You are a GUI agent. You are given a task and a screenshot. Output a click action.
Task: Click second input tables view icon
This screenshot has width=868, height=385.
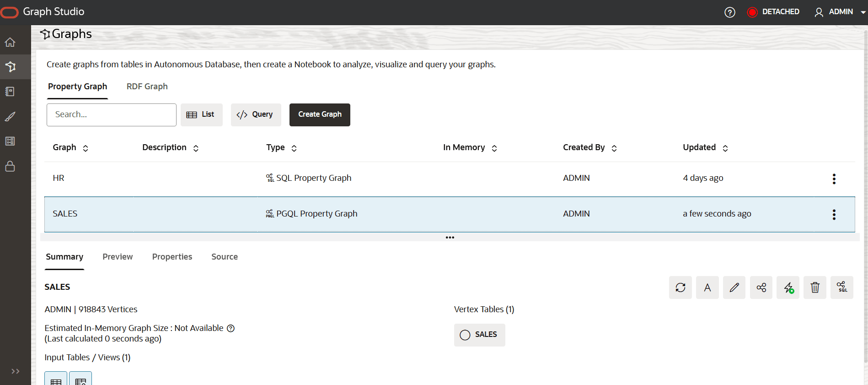(x=80, y=379)
